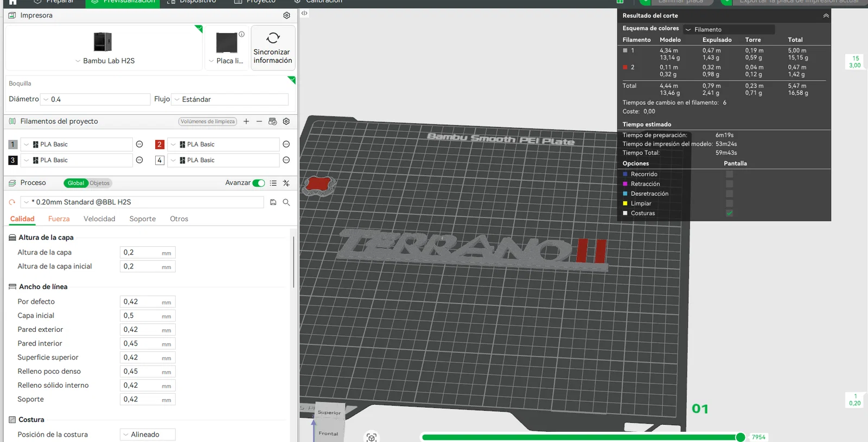
Task: Open the Dispositivo top tab
Action: coord(192,2)
